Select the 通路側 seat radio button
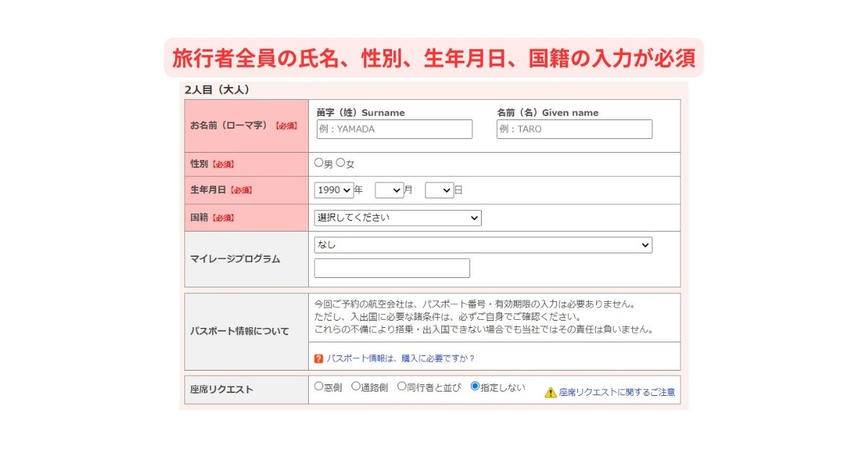Viewport: 868px width, 456px height. tap(356, 387)
